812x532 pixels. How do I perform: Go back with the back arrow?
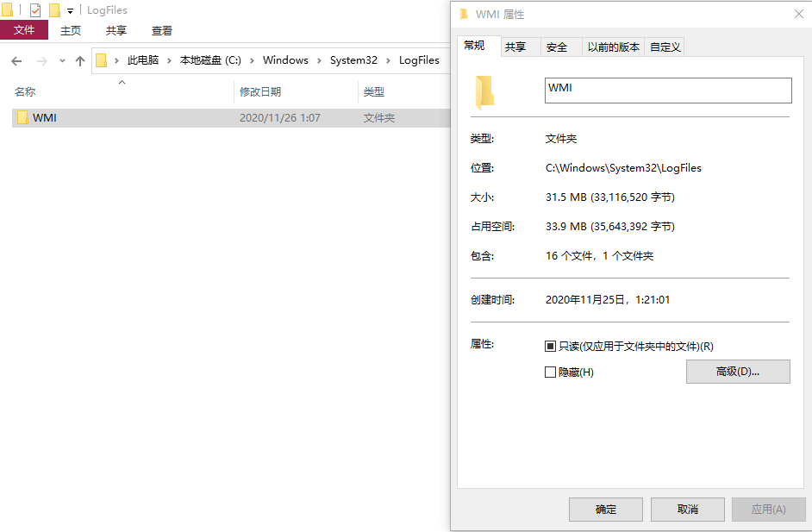pyautogui.click(x=16, y=61)
